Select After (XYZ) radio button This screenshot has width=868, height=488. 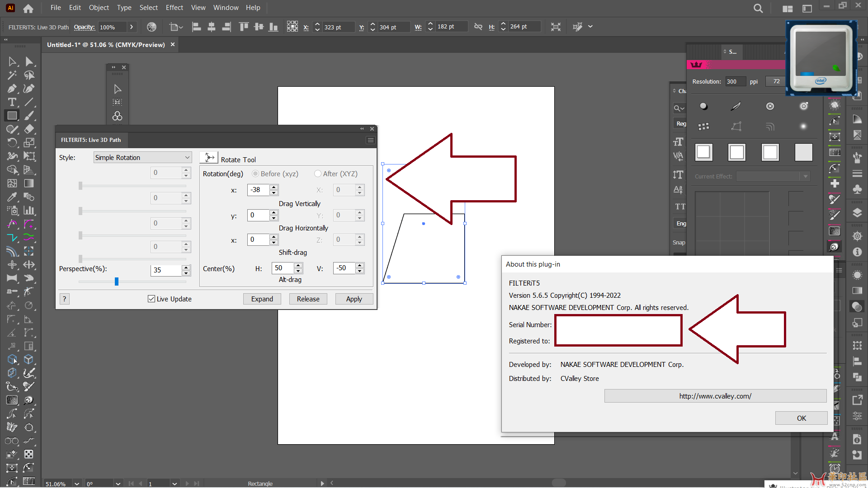click(x=318, y=174)
